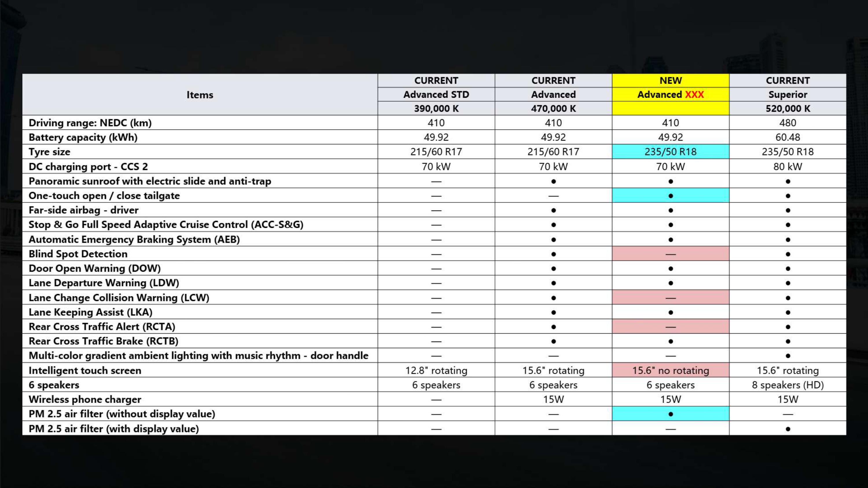Click the "Tyre size" row label
This screenshot has height=488, width=868.
(x=49, y=152)
